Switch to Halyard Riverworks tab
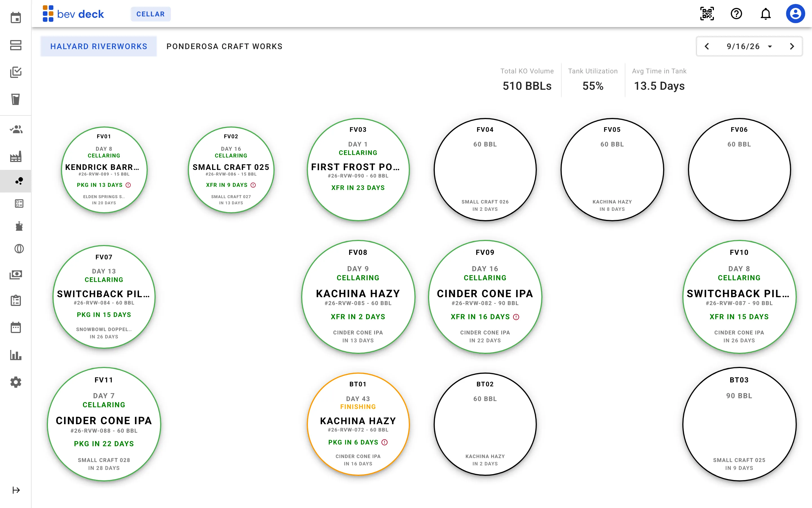 (x=99, y=46)
